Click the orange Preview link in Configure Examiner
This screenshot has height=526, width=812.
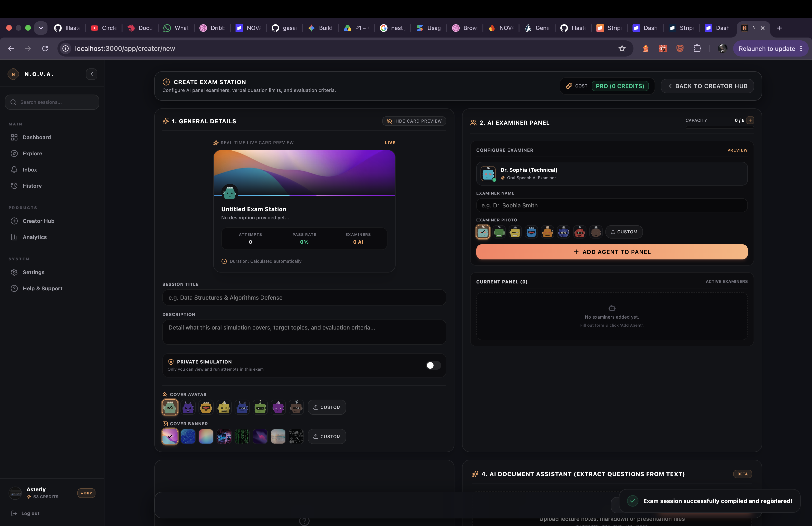point(737,150)
